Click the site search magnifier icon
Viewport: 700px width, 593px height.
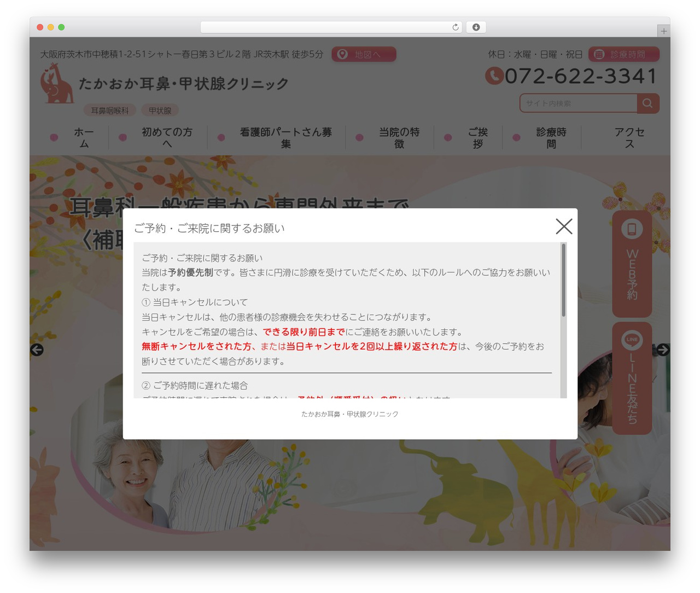[x=648, y=103]
